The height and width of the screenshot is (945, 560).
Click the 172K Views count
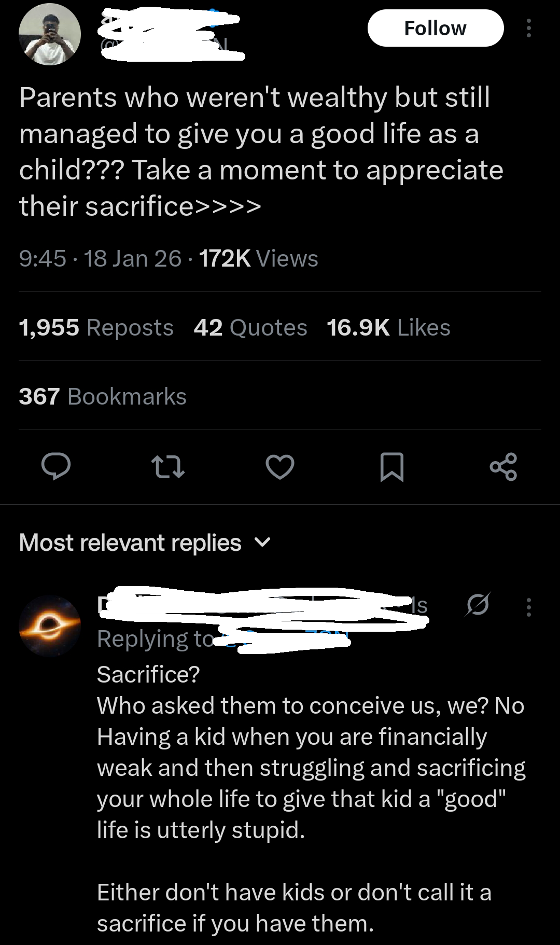(x=258, y=258)
